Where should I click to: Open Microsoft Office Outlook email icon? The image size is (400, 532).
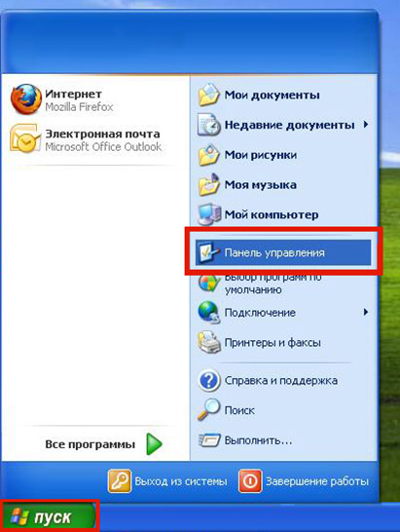(x=24, y=138)
